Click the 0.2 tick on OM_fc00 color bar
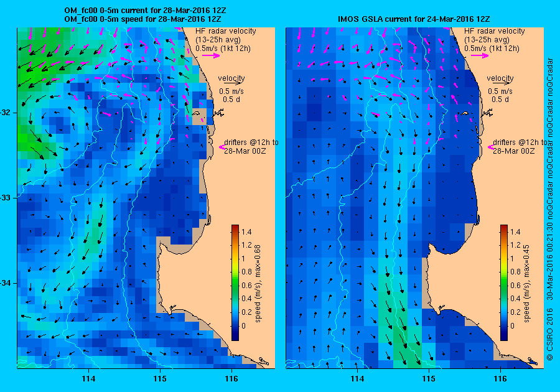The image size is (560, 392). pyautogui.click(x=246, y=312)
